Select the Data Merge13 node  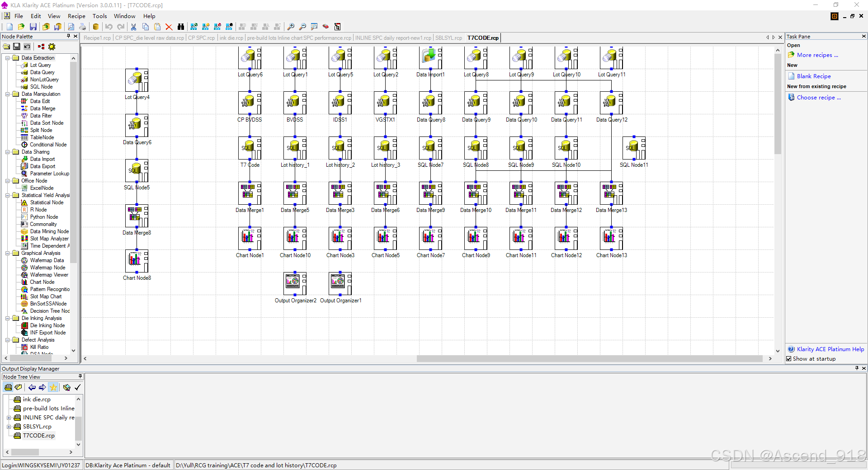tap(611, 193)
